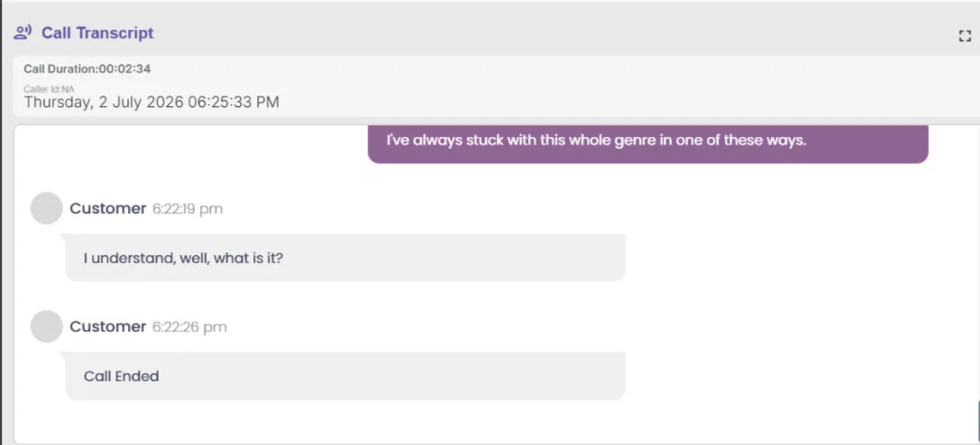Click the 6:22:26 pm timestamp
Image resolution: width=980 pixels, height=445 pixels.
(x=189, y=327)
